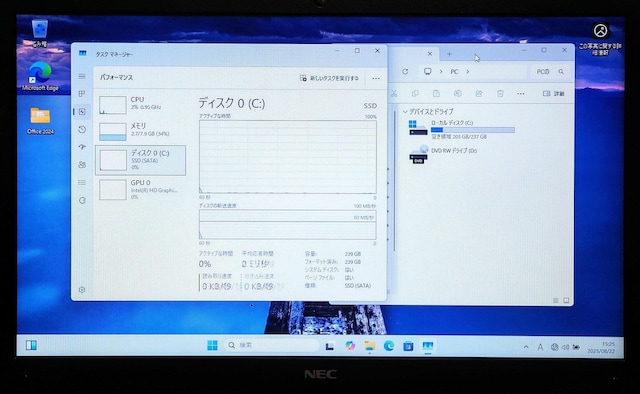640x394 pixels.
Task: Toggle IME input mode indicator A
Action: (x=540, y=347)
